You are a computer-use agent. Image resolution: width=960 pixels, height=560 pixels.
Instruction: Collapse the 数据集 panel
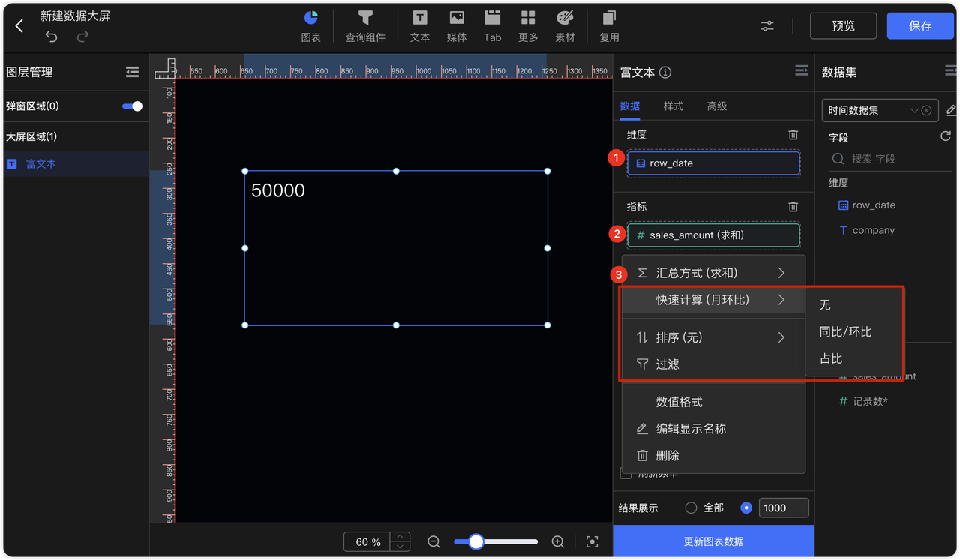point(951,70)
